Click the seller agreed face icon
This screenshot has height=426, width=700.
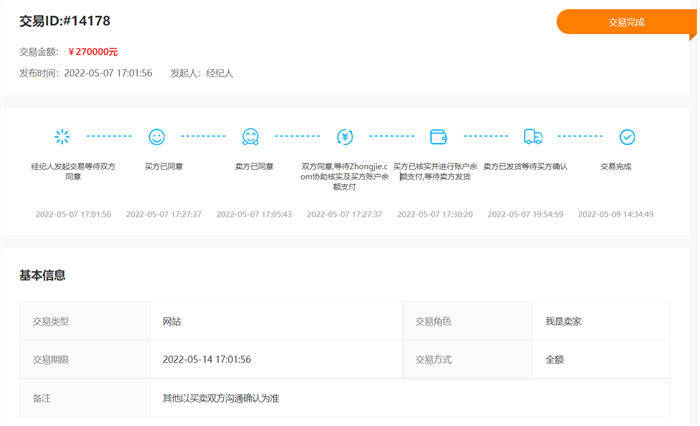(x=250, y=136)
